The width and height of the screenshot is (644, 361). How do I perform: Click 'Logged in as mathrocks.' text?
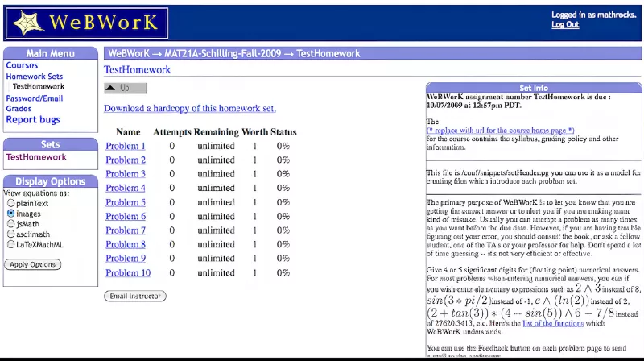tap(594, 15)
